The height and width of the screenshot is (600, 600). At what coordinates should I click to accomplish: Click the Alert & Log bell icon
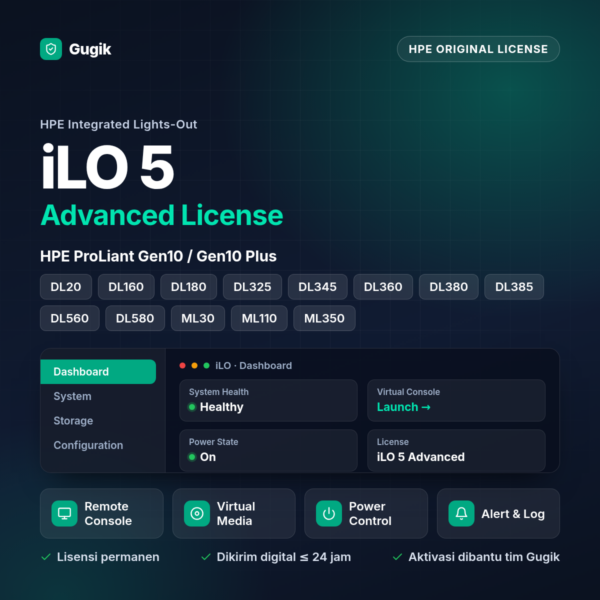pyautogui.click(x=461, y=514)
